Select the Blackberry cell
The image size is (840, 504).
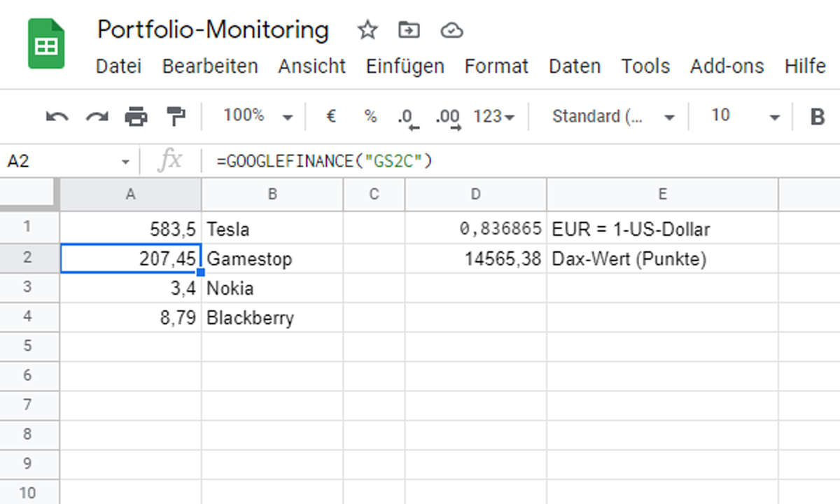272,317
